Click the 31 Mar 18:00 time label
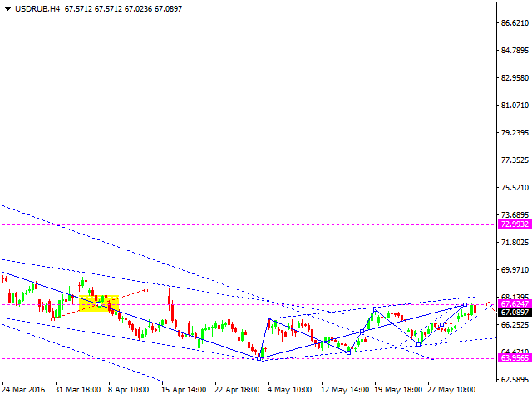The image size is (532, 399). (x=78, y=390)
